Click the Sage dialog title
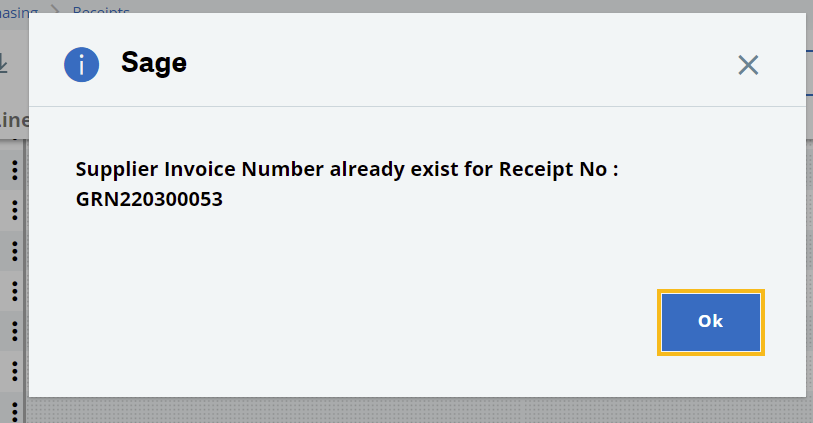 (x=154, y=63)
